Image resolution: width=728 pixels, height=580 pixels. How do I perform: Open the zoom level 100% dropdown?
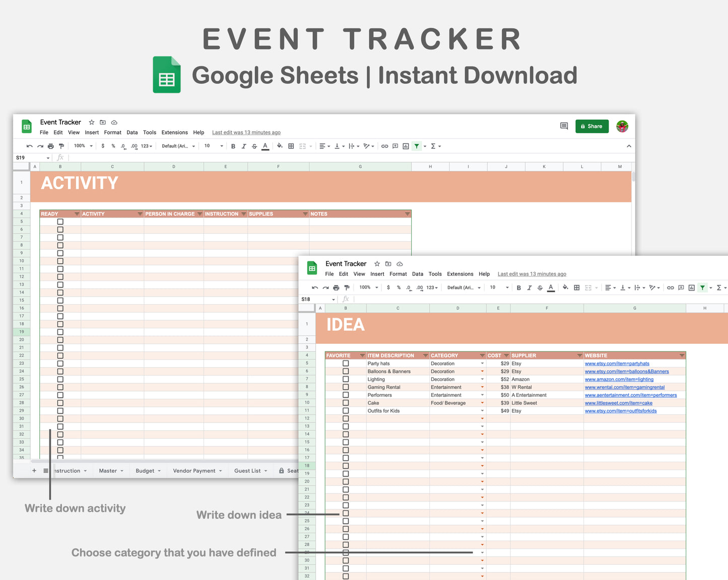pos(82,146)
